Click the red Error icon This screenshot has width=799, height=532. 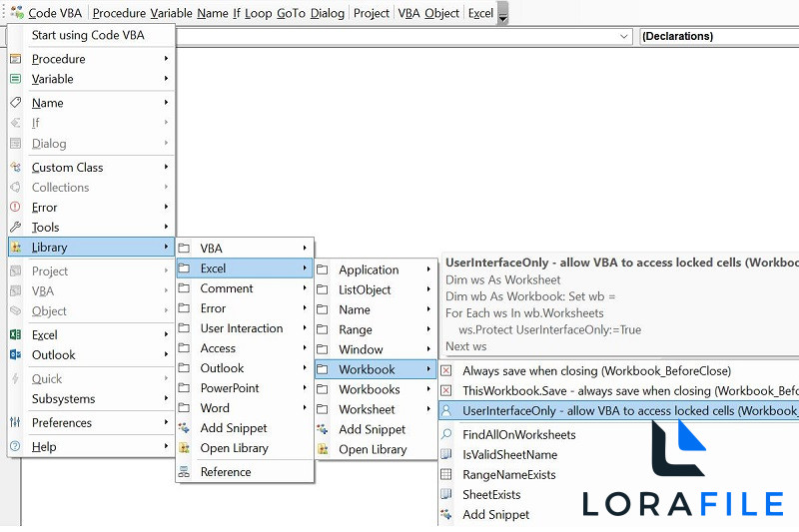[16, 207]
